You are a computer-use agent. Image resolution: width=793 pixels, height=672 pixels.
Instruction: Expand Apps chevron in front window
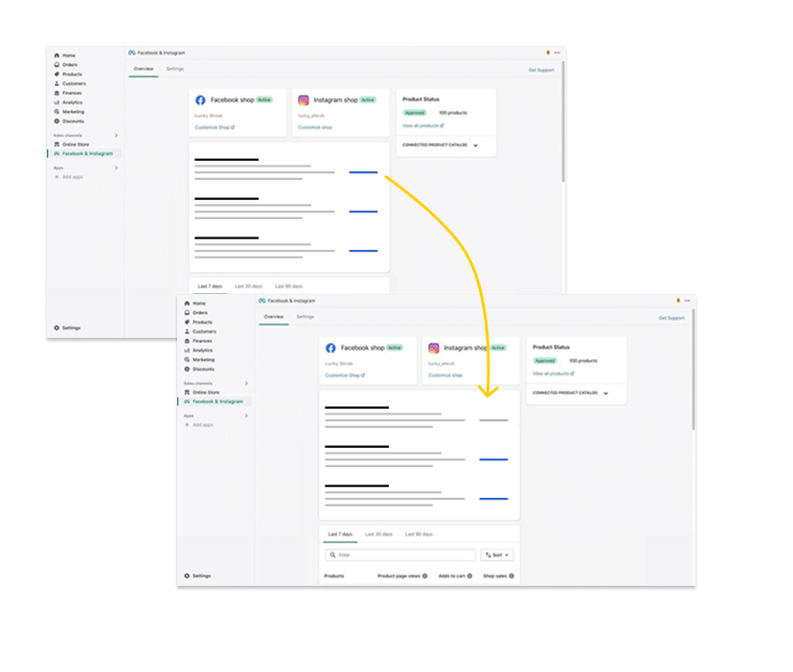click(246, 415)
